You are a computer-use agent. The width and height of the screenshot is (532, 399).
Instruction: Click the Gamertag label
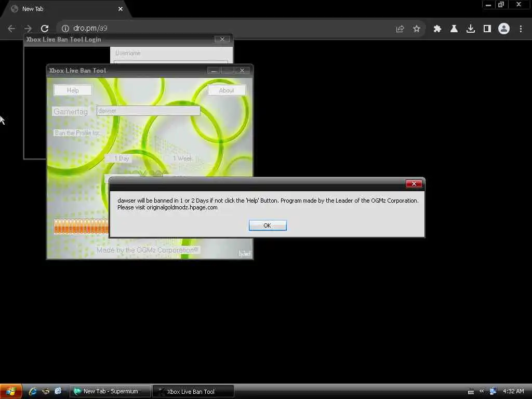71,112
